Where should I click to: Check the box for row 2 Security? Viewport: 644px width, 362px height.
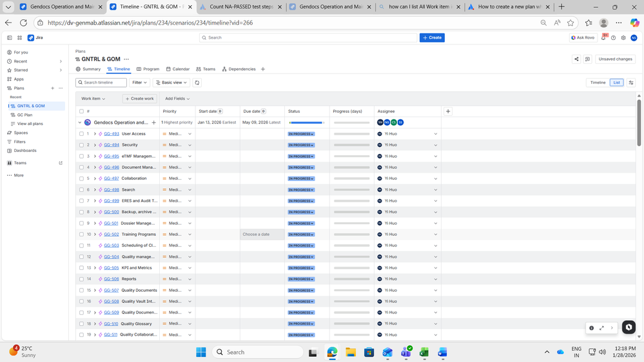pyautogui.click(x=81, y=145)
